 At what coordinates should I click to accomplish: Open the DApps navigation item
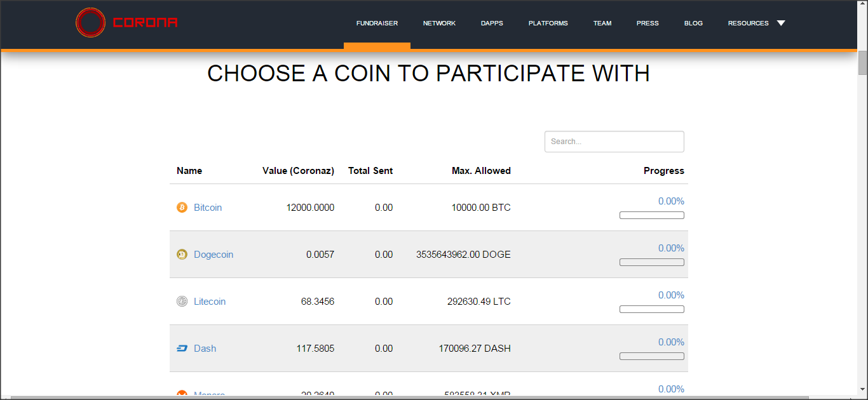[x=492, y=23]
